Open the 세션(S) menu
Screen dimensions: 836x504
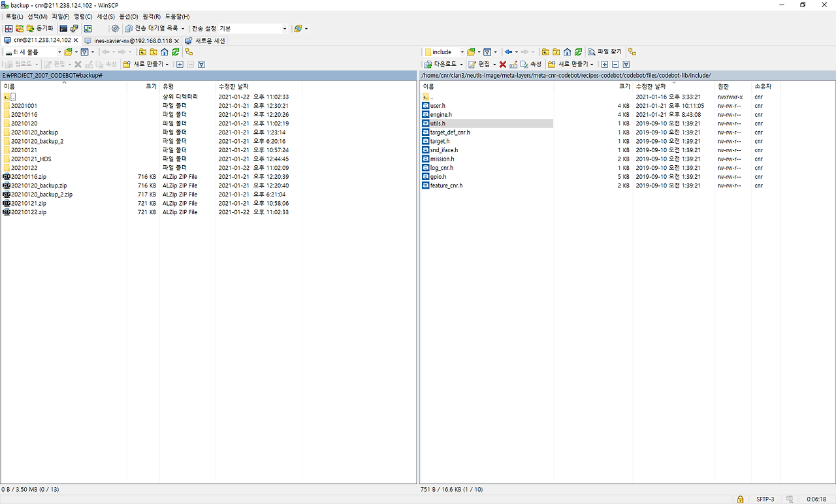pyautogui.click(x=106, y=16)
